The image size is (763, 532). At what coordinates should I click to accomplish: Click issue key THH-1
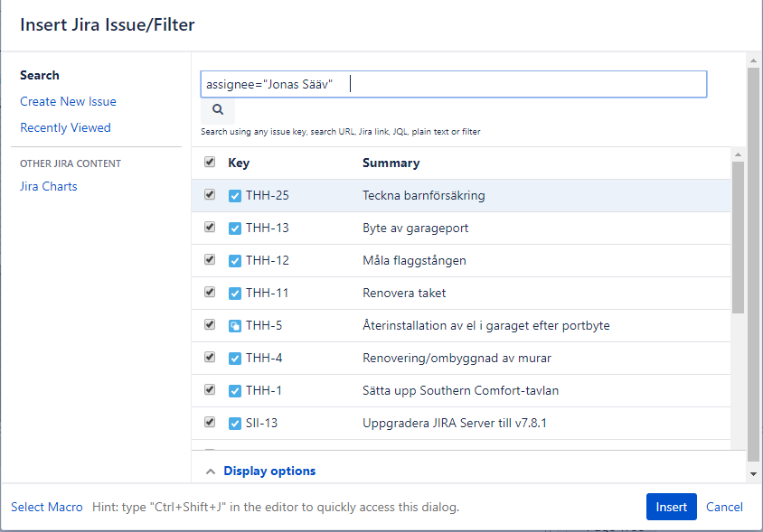tap(263, 390)
